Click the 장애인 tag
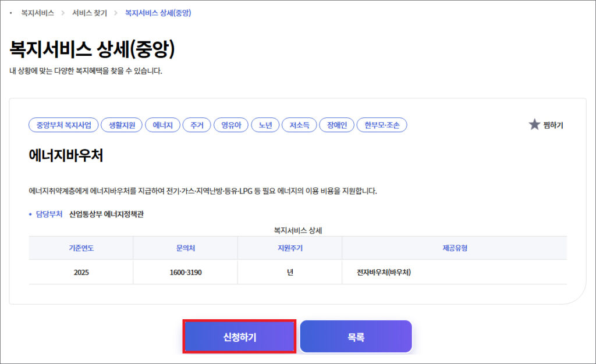 (x=336, y=125)
